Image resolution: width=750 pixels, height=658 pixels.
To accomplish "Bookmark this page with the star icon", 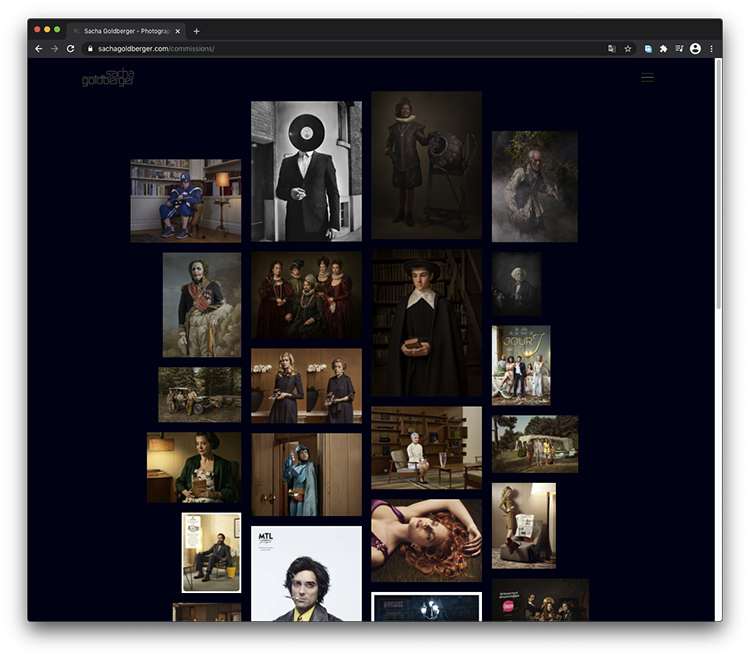I will click(628, 48).
